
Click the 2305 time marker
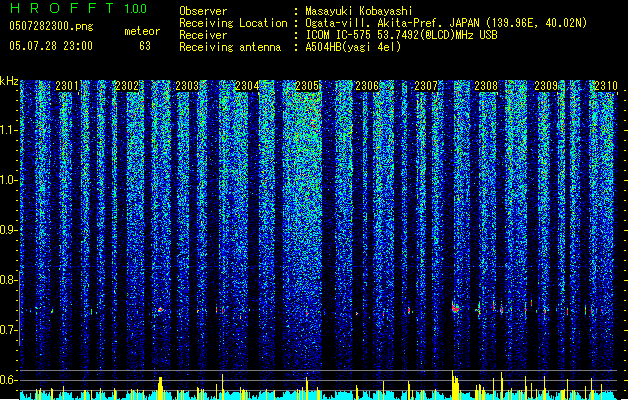click(307, 86)
